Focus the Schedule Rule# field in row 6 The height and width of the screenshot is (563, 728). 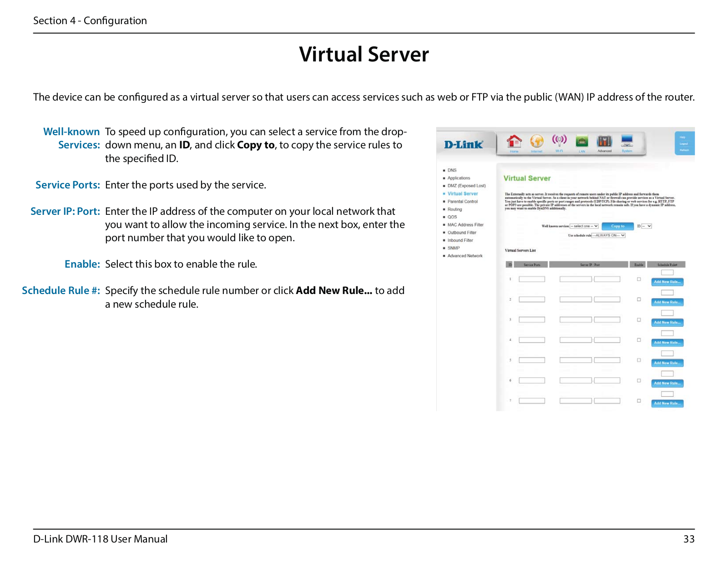(x=667, y=374)
